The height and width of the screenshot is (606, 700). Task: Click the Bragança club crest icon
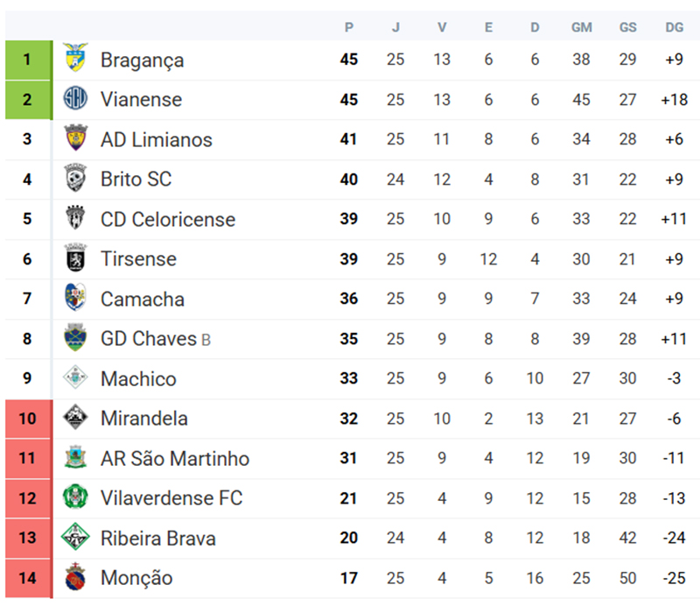(76, 60)
